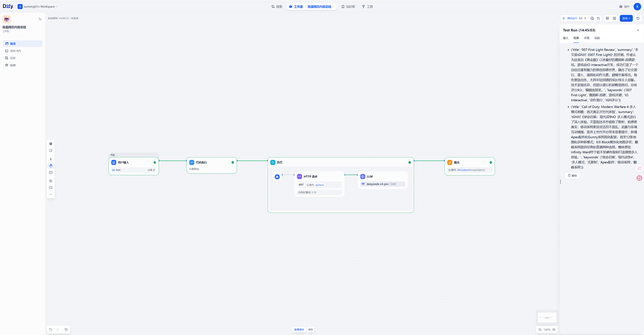Viewport: 644px width, 335px height.
Task: Select 监测 in left sidebar
Action: [22, 65]
